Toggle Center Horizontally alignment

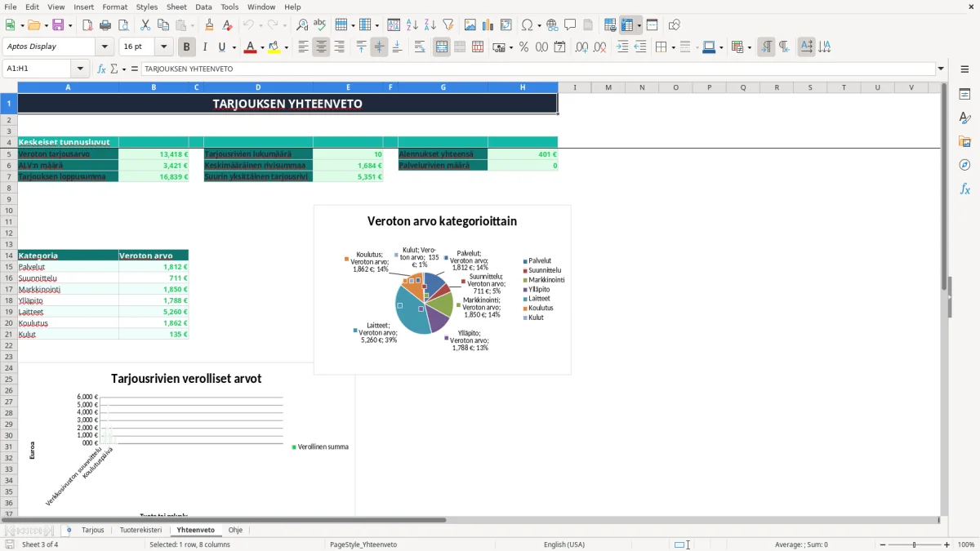click(x=321, y=47)
